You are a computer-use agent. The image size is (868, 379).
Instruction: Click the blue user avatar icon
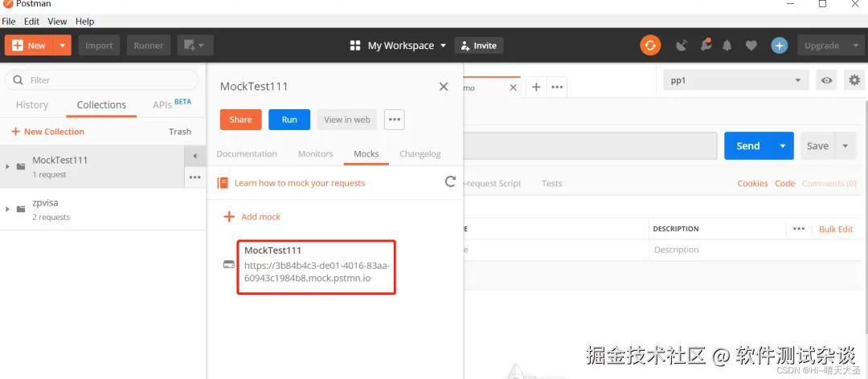click(x=780, y=46)
